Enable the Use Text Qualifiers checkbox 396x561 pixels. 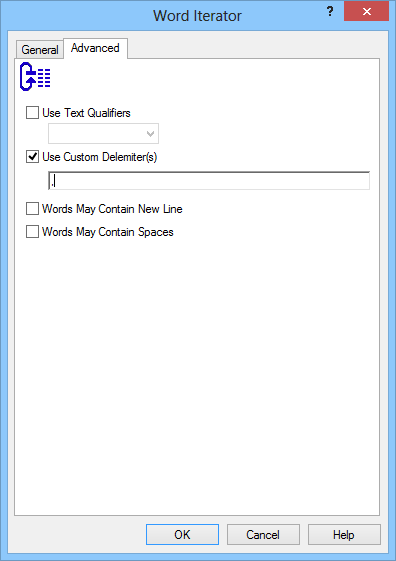(32, 113)
